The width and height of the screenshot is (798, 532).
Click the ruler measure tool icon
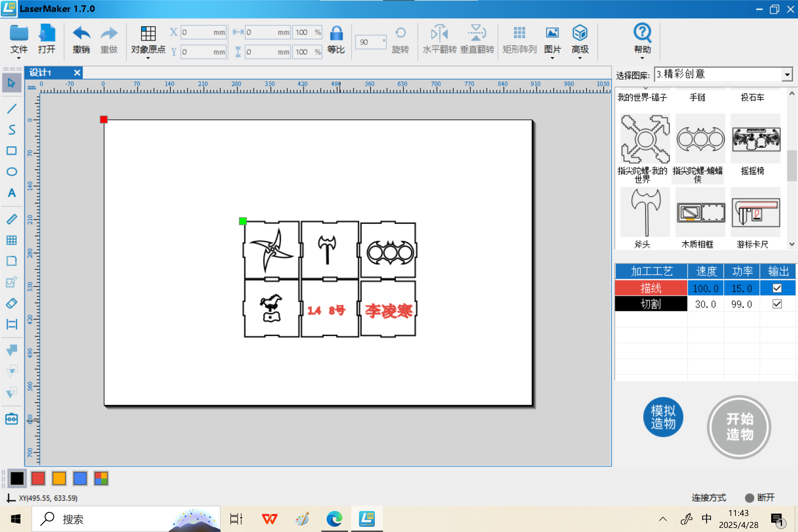12,219
